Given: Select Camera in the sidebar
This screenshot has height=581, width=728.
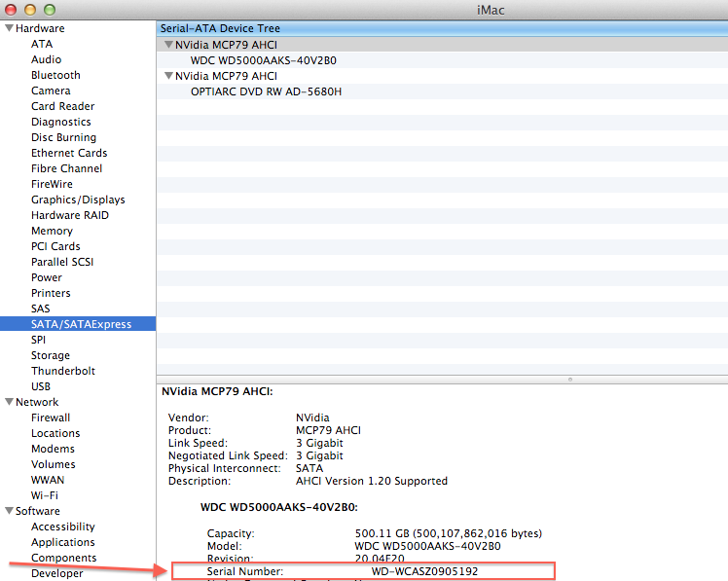Looking at the screenshot, I should [51, 91].
